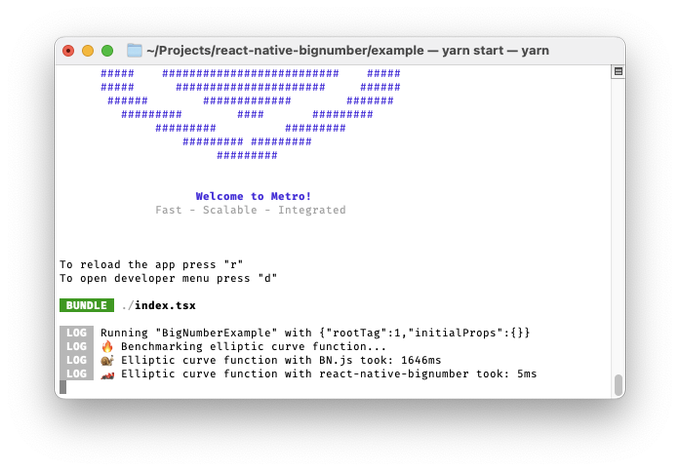Click the vertical scrollbar thumb
The width and height of the screenshot is (680, 471).
(x=618, y=384)
